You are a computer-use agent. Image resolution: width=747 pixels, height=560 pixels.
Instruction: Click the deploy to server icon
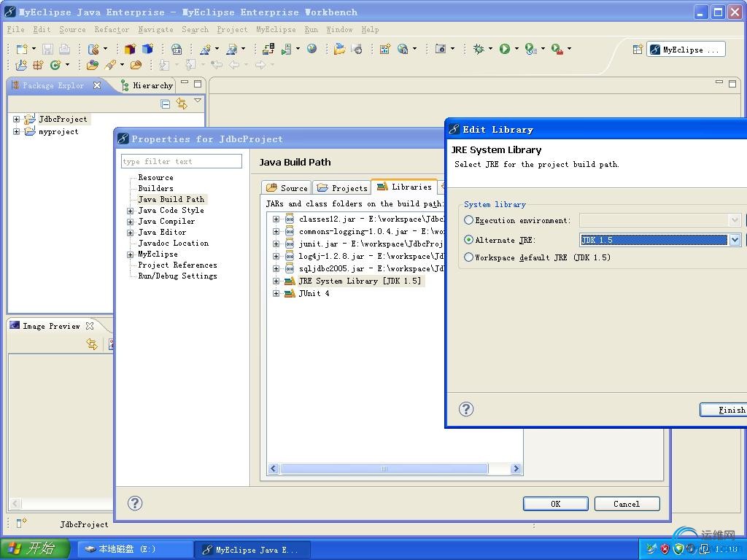click(x=268, y=49)
